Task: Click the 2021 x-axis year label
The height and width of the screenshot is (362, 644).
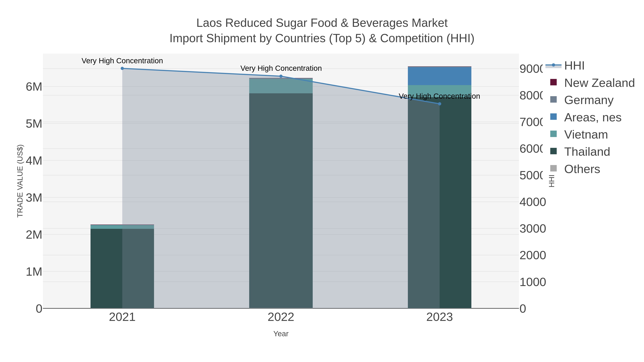Action: [122, 317]
